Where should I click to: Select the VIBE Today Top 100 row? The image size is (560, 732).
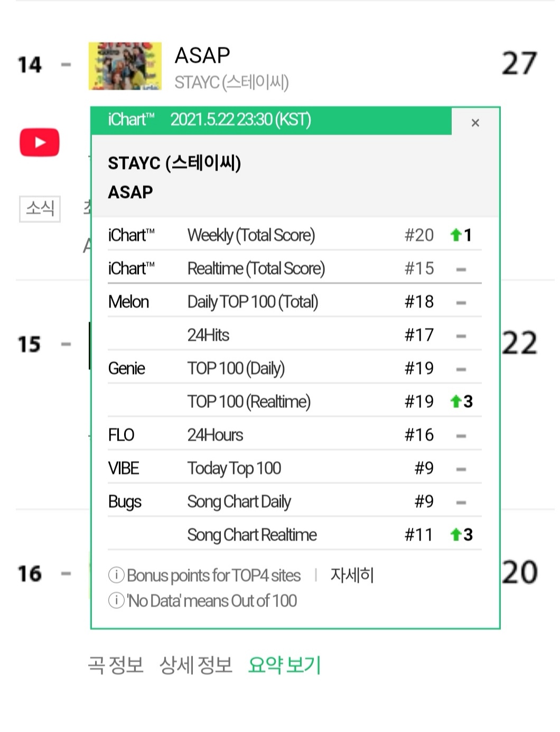294,468
